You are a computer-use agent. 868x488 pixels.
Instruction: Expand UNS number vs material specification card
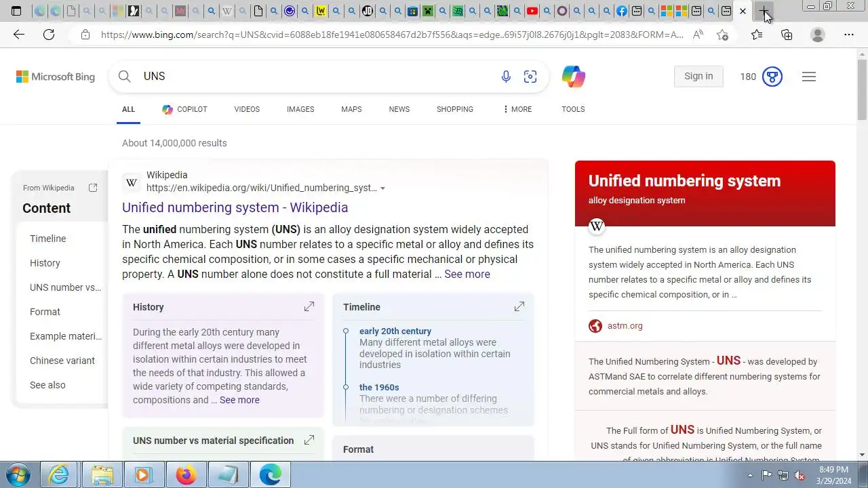[309, 441]
